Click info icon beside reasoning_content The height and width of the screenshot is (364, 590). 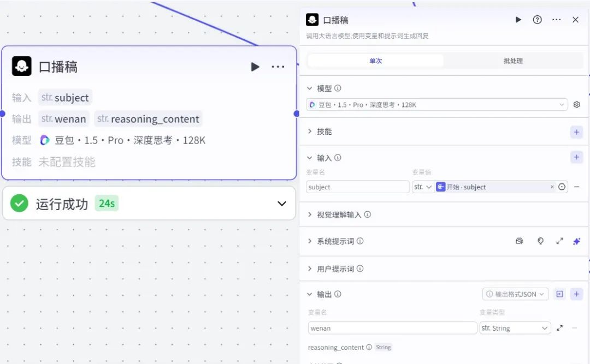(x=369, y=347)
